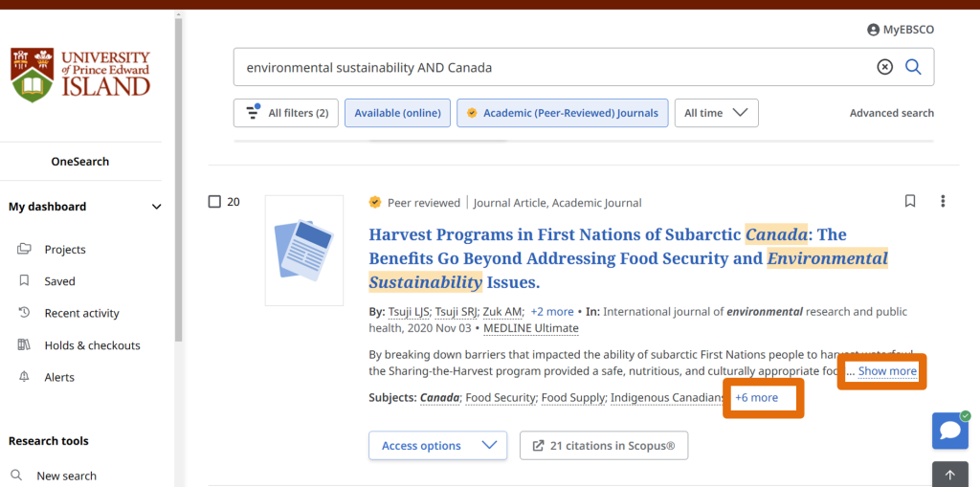Bookmark result 20 with save icon
The width and height of the screenshot is (980, 487).
[910, 201]
